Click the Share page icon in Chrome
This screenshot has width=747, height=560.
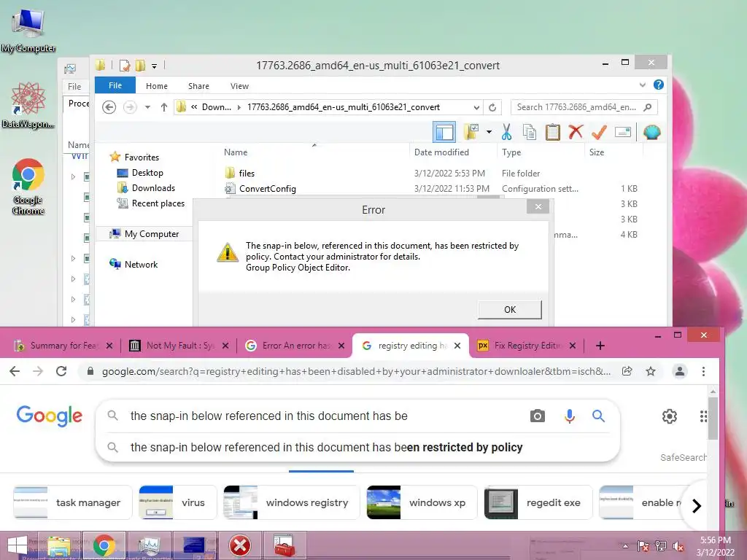click(627, 371)
